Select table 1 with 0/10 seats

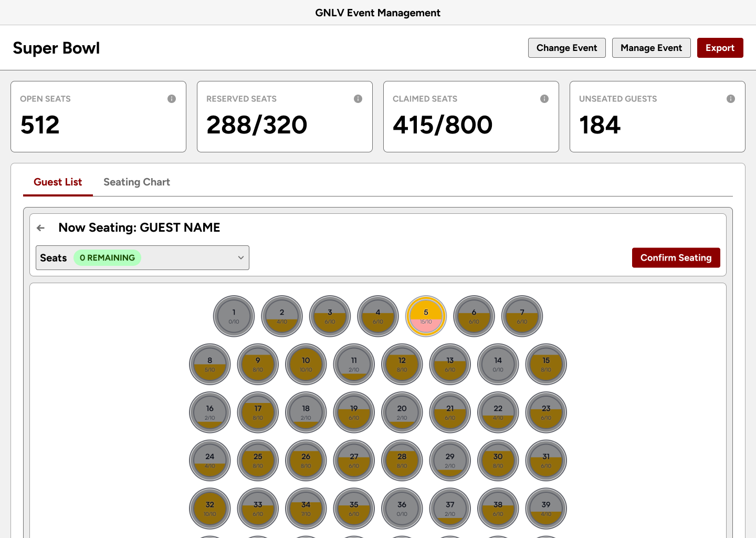(234, 316)
